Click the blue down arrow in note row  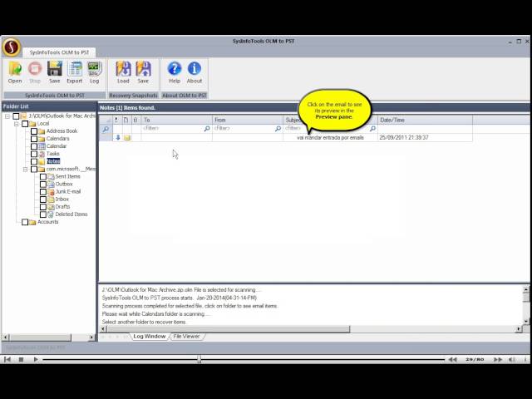[118, 137]
